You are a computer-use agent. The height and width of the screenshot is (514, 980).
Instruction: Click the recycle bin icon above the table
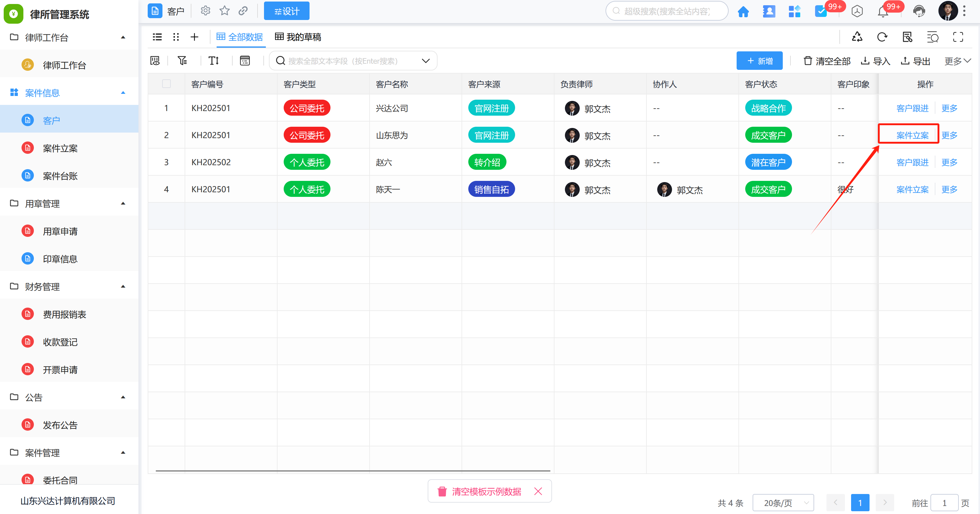tap(857, 37)
